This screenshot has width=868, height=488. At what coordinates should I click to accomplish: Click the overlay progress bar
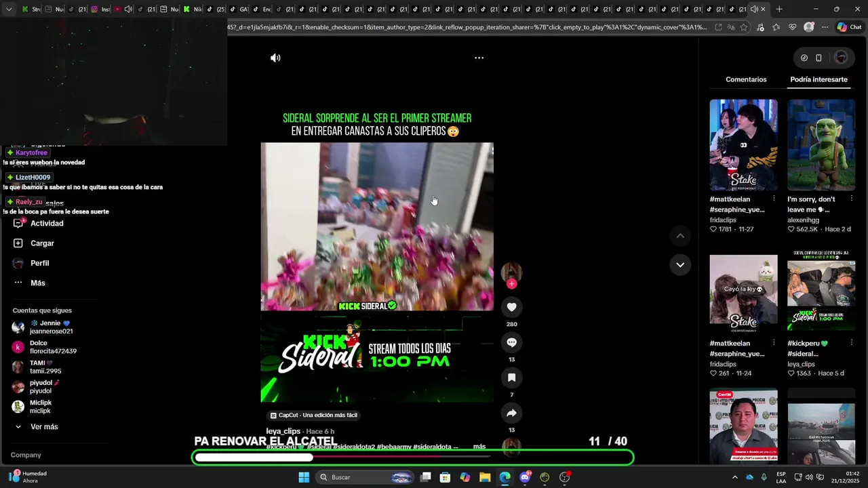(x=413, y=457)
